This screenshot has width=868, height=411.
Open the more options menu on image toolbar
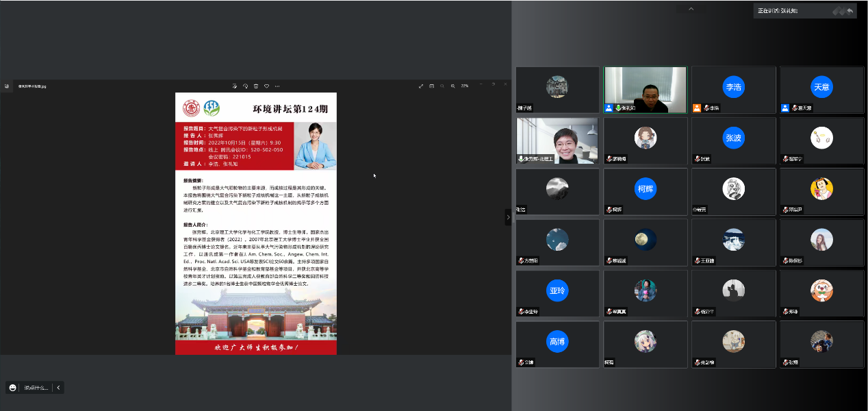pyautogui.click(x=277, y=86)
